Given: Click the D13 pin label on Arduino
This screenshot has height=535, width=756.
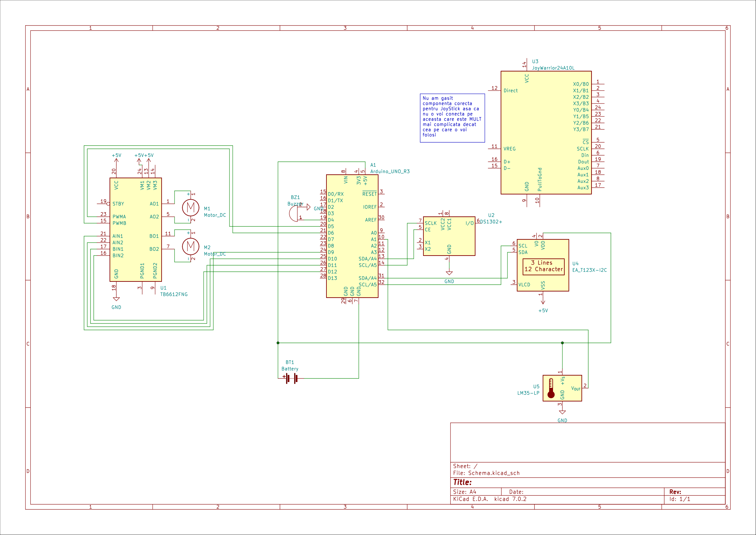Looking at the screenshot, I should click(332, 278).
